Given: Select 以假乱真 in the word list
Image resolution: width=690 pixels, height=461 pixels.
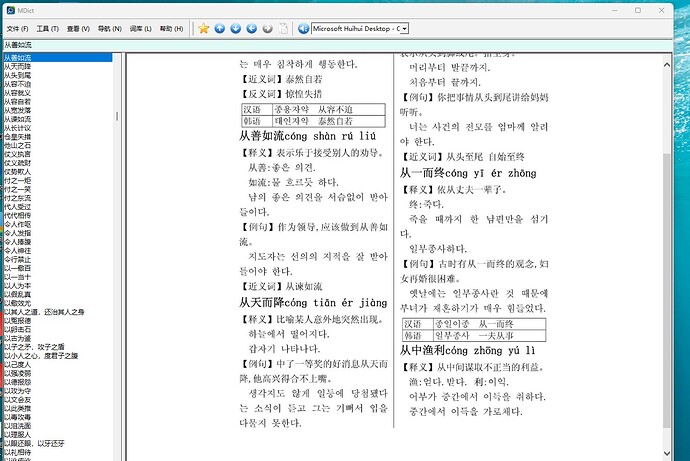Looking at the screenshot, I should pos(18,295).
